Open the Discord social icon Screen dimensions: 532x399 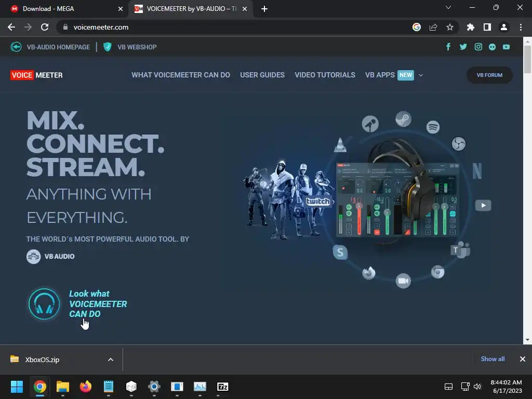coord(493,47)
